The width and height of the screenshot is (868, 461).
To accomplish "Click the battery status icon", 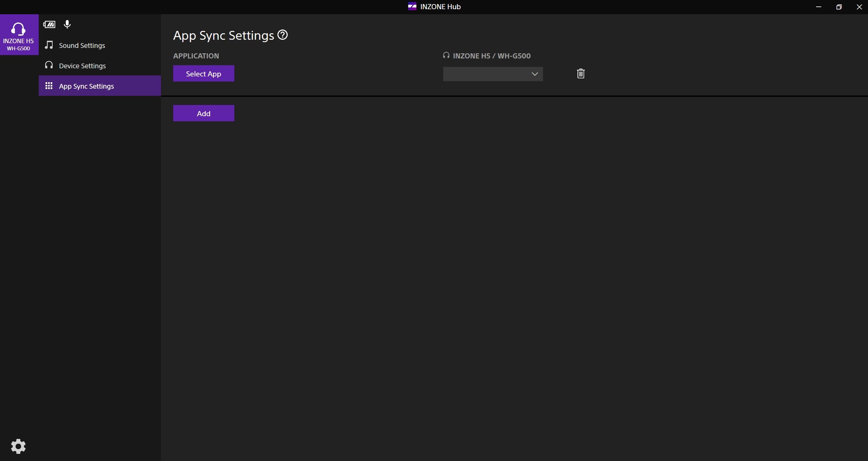I will 49,24.
